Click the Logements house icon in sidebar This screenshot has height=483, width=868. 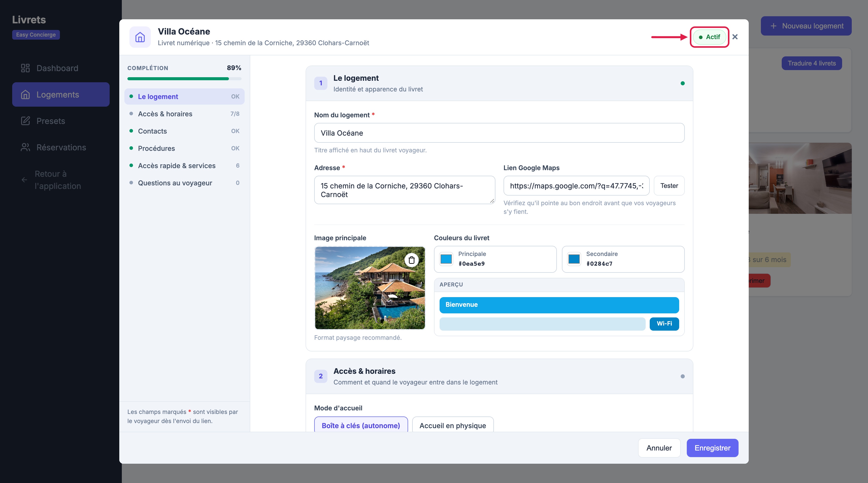[x=25, y=95]
